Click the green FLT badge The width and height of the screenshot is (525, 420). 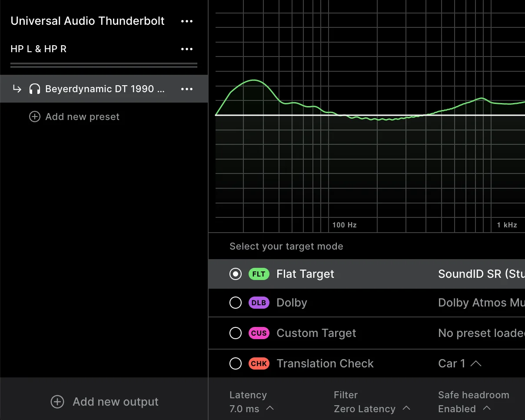(259, 274)
